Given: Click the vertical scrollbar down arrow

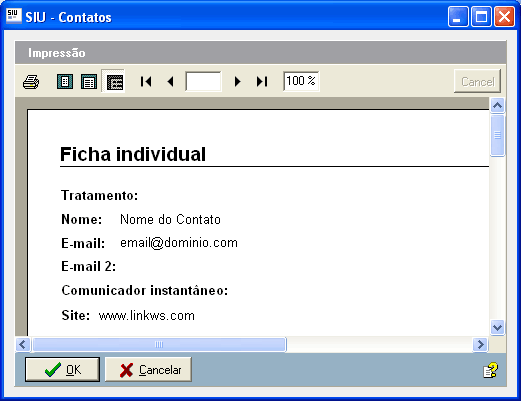Looking at the screenshot, I should (x=497, y=327).
